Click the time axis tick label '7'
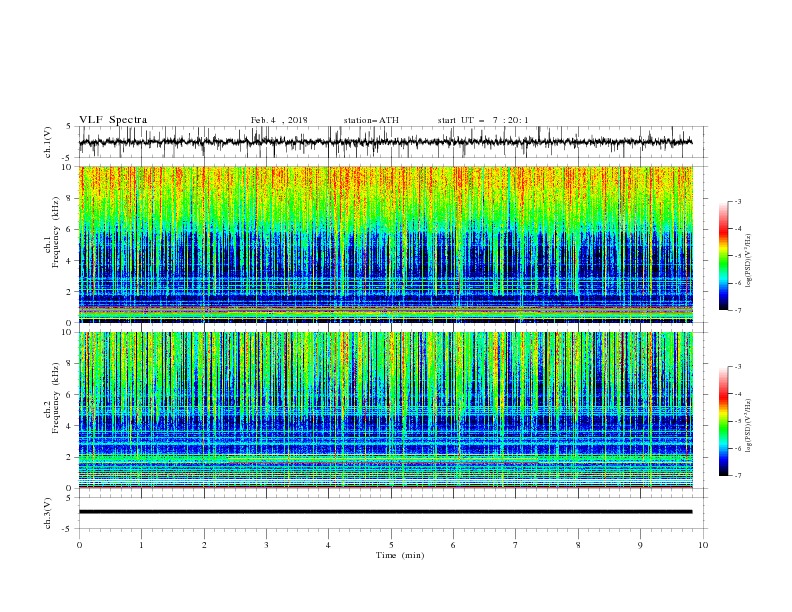The height and width of the screenshot is (612, 792). pyautogui.click(x=516, y=545)
